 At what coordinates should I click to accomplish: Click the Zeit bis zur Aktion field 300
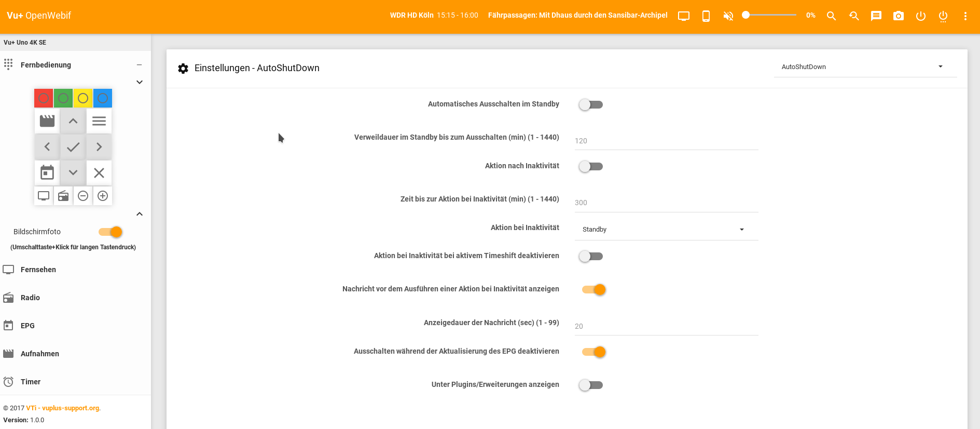(666, 203)
